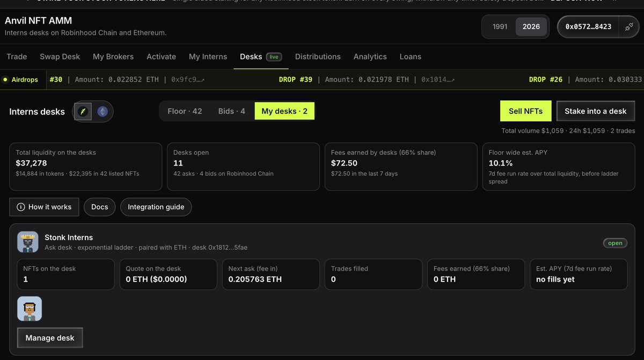644x360 pixels.
Task: Click the Total volume $1,059 stats line
Action: coord(568,131)
